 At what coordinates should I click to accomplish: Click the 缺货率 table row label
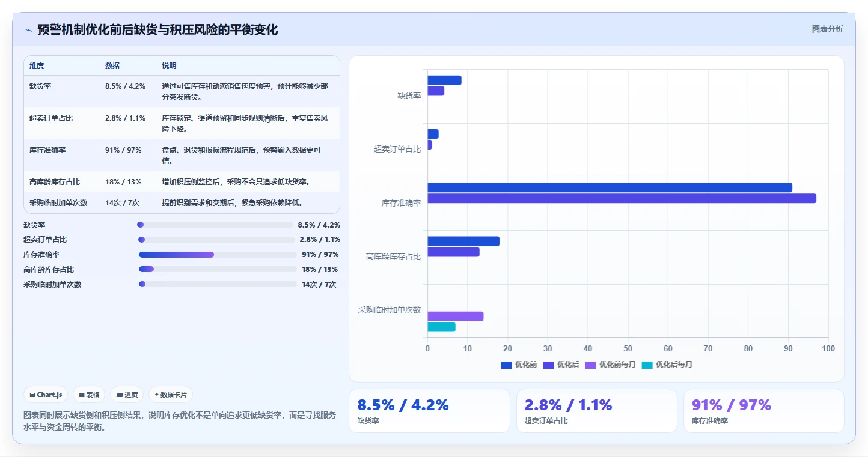(x=40, y=86)
